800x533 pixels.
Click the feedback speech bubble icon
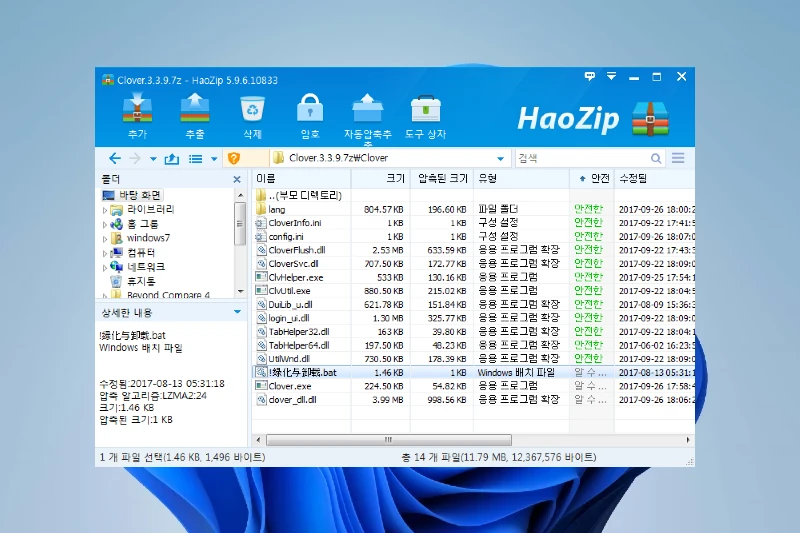pos(590,77)
